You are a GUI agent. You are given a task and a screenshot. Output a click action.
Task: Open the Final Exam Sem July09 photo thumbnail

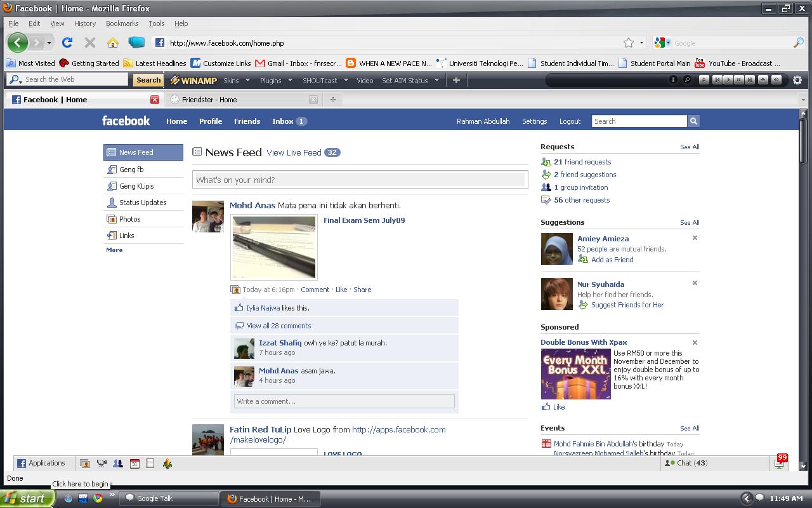[x=273, y=247]
